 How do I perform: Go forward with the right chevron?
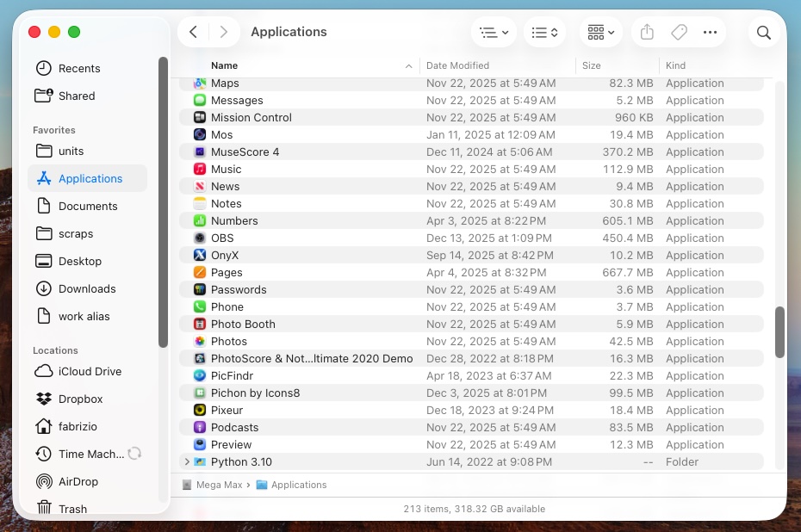[223, 32]
